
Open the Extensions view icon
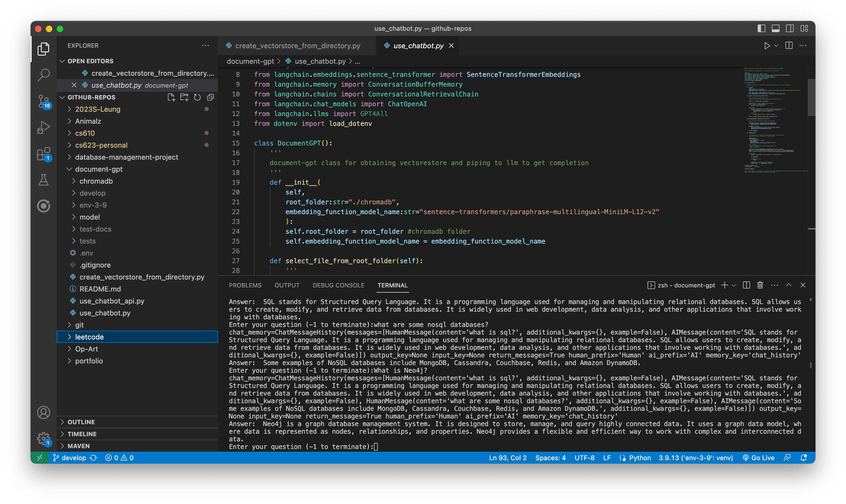click(44, 154)
